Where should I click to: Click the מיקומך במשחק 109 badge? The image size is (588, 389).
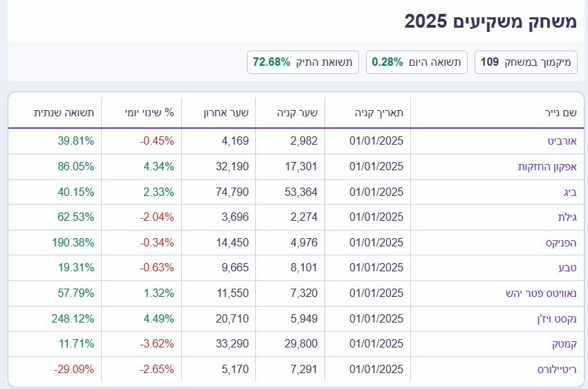tap(526, 62)
